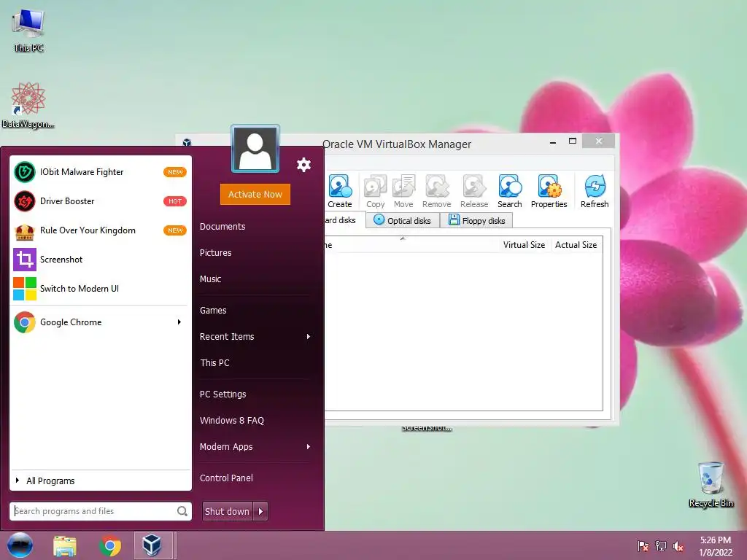
Task: Sort by Virtual Size column header
Action: click(x=524, y=245)
